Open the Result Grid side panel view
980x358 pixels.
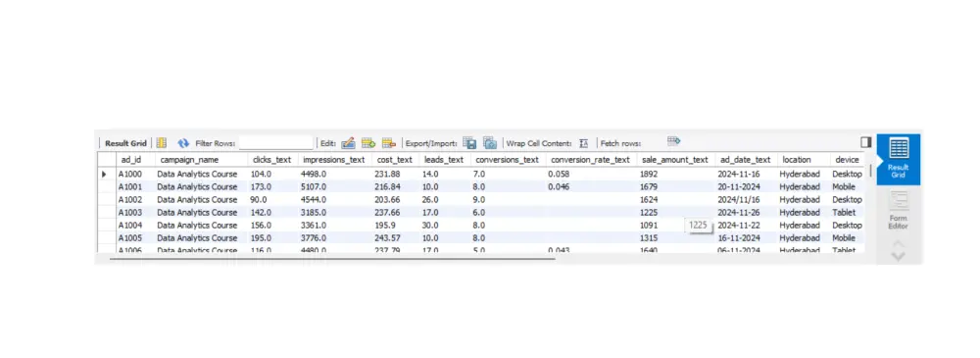pos(898,159)
